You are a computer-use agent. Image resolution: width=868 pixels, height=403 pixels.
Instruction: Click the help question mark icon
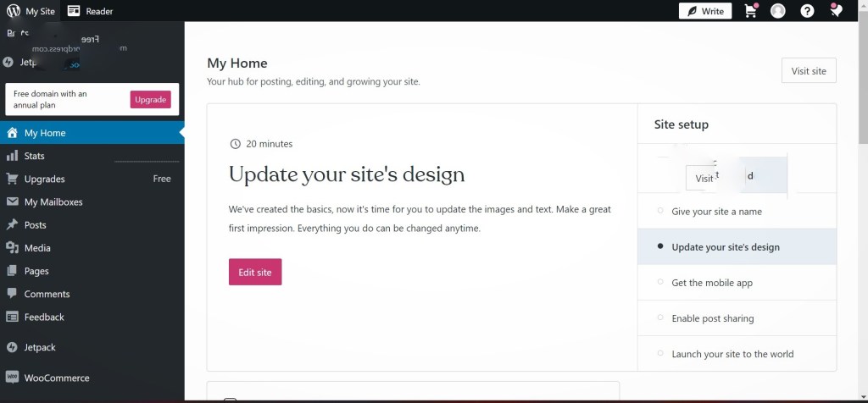[x=807, y=11]
